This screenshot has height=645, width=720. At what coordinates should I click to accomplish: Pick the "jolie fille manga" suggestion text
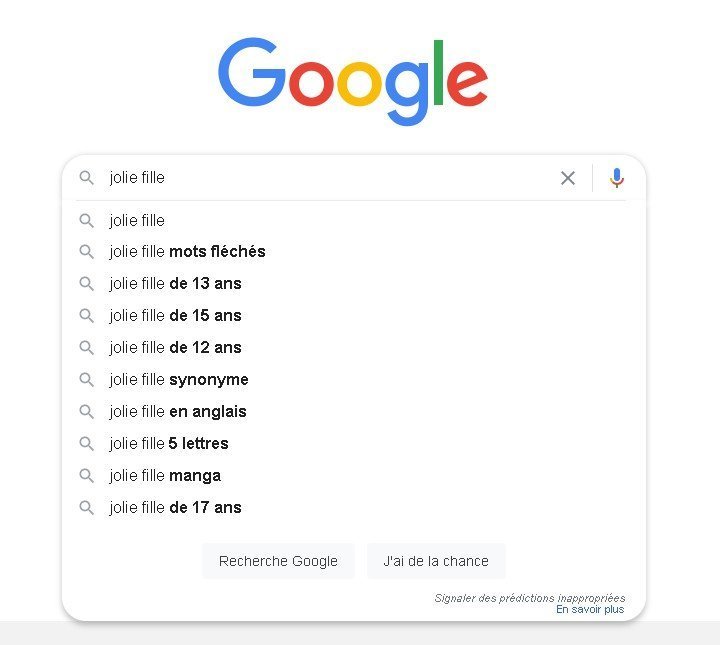[x=165, y=476]
